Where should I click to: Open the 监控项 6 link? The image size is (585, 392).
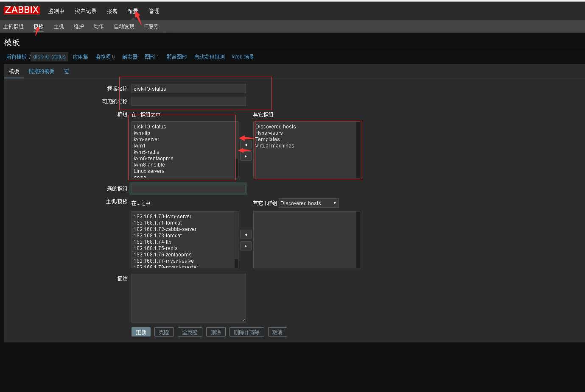[105, 57]
